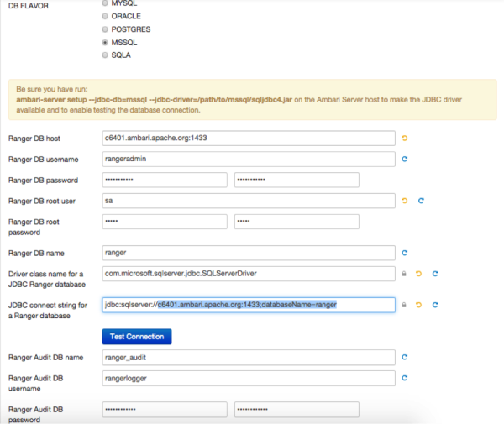Edit the Ranger DB host field
The width and height of the screenshot is (504, 424).
click(249, 139)
